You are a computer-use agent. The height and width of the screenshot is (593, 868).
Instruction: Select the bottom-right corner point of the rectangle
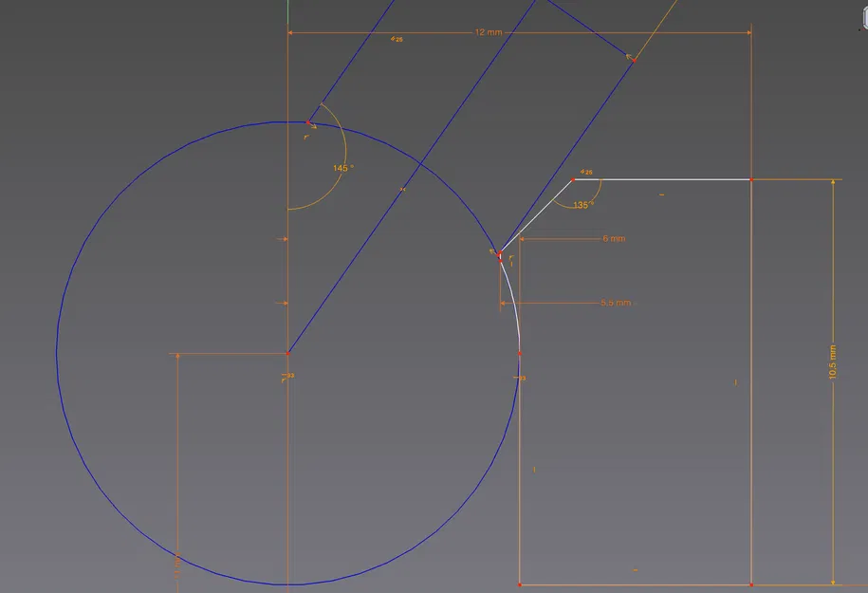751,584
